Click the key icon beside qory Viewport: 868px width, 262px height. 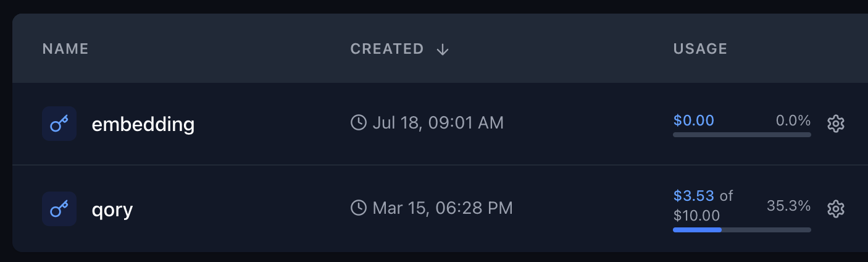click(59, 209)
